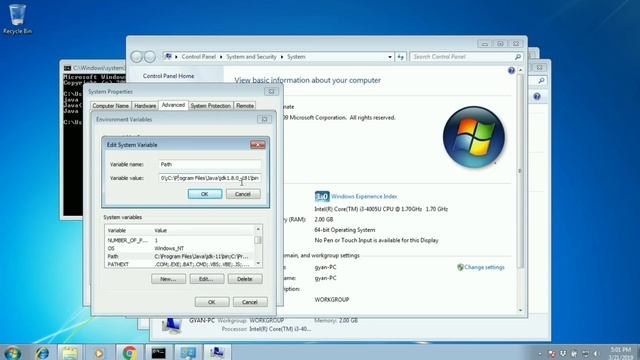Click the Command Prompt window title bar
The height and width of the screenshot is (360, 640).
point(93,68)
